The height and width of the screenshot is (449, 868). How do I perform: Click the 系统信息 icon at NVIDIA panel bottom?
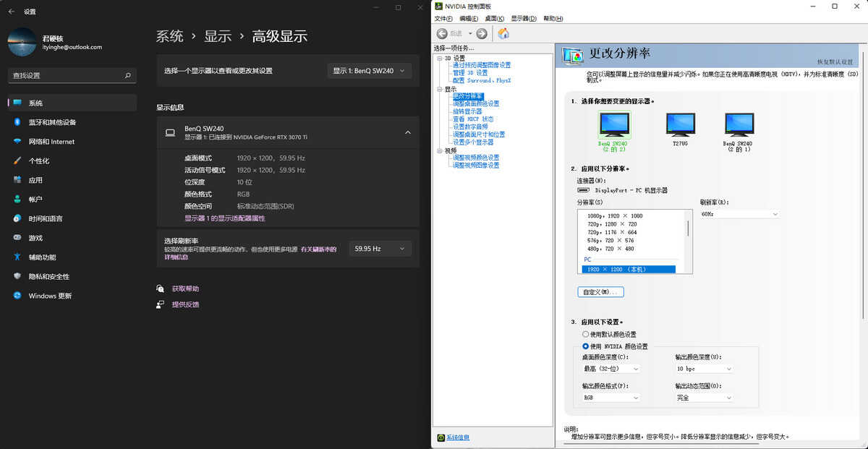coord(441,437)
